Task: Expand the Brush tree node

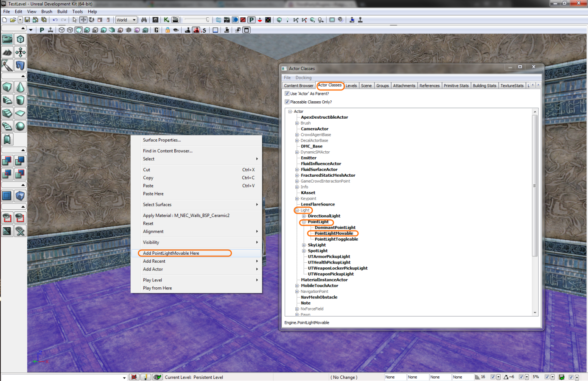Action: pyautogui.click(x=297, y=123)
